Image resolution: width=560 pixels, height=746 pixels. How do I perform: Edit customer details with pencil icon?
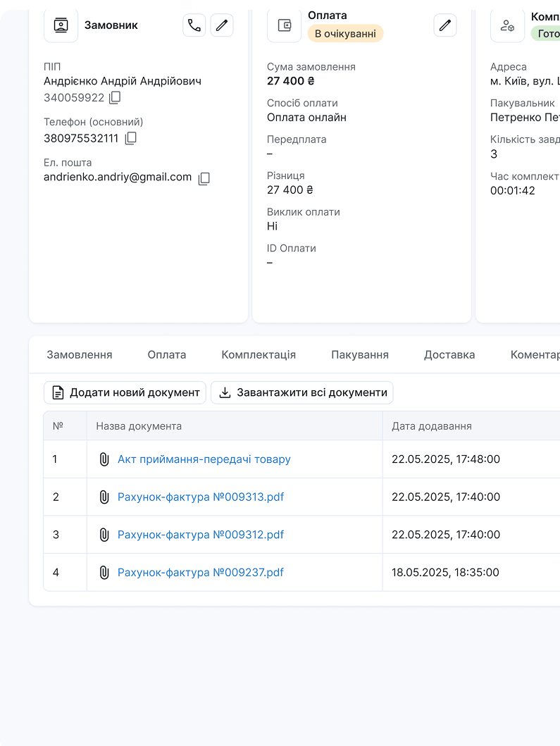(222, 25)
